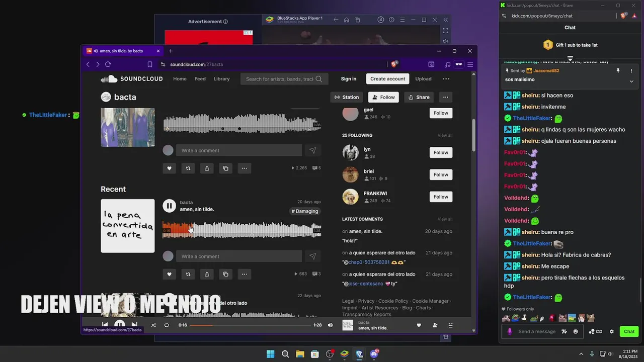Skip to previous track in player bar

click(x=105, y=325)
